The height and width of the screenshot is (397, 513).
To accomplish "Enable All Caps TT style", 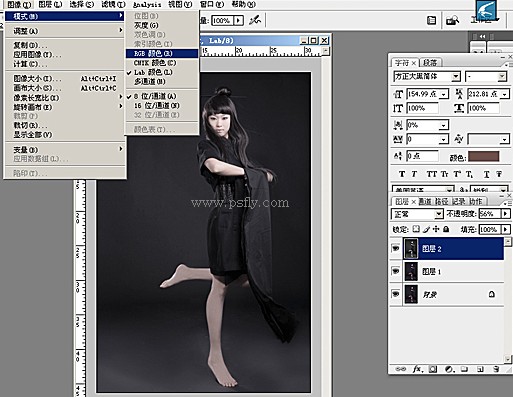I will click(x=431, y=174).
